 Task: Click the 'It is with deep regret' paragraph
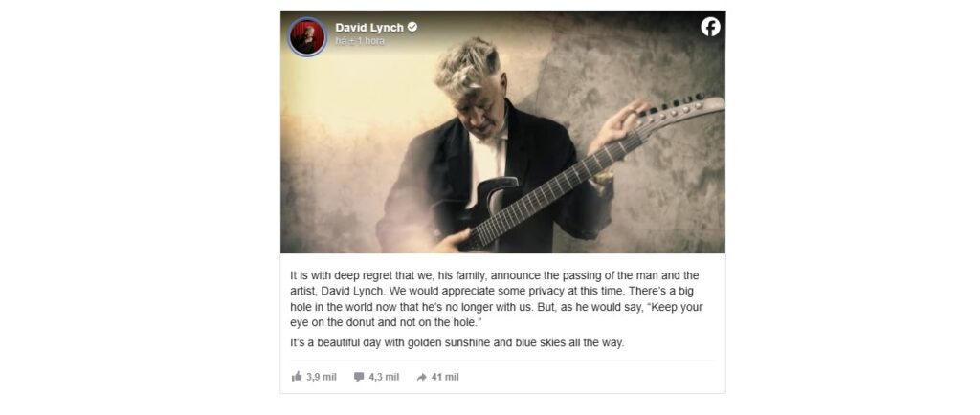pyautogui.click(x=497, y=299)
